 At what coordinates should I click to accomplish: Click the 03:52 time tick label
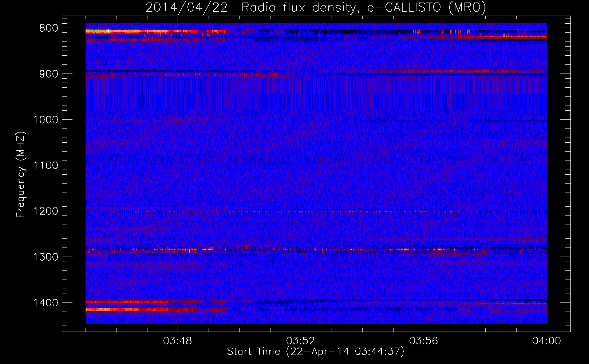301,341
